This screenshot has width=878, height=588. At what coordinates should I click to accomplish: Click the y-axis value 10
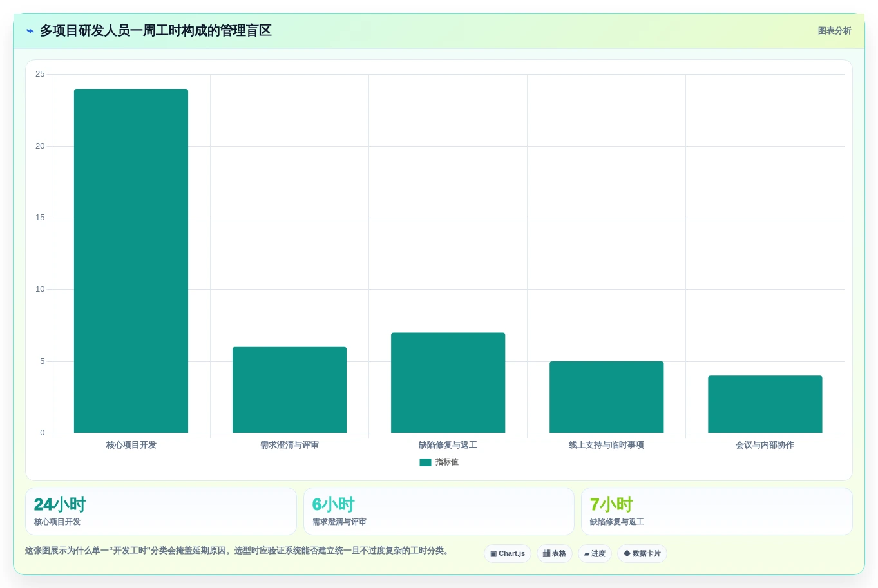coord(40,289)
